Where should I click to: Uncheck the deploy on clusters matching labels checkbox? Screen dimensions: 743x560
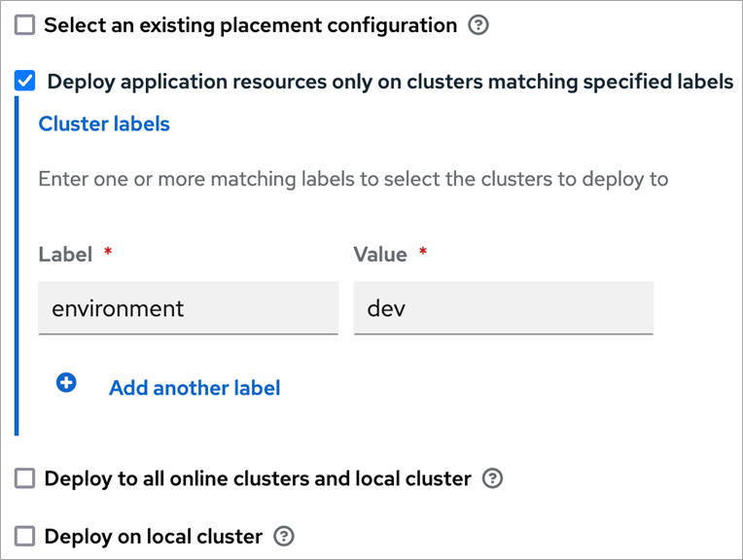pyautogui.click(x=25, y=82)
